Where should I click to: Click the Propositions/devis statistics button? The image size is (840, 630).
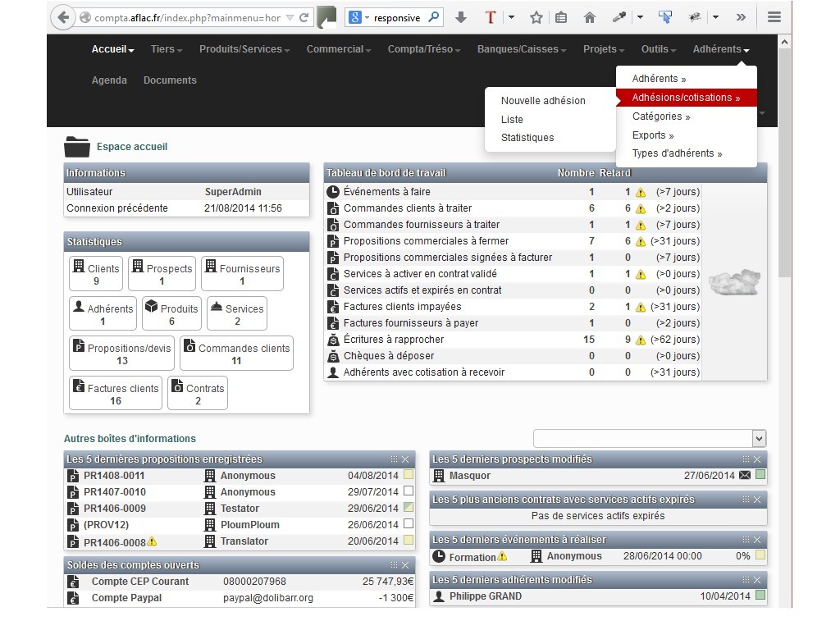coord(121,354)
